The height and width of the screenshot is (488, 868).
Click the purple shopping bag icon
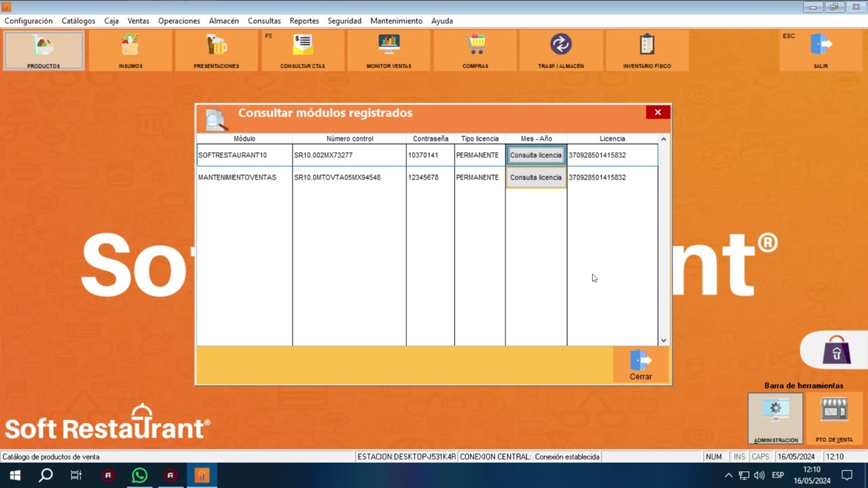click(x=837, y=350)
